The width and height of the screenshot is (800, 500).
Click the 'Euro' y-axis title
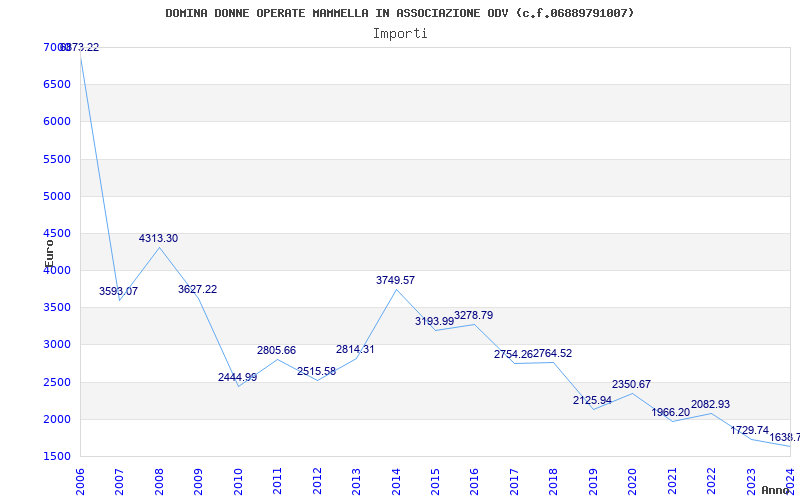(49, 252)
